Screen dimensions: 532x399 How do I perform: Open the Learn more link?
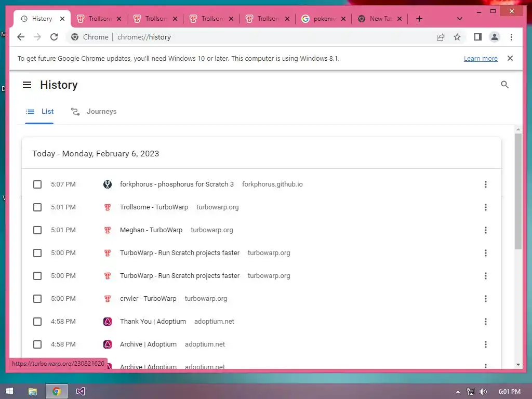point(481,58)
